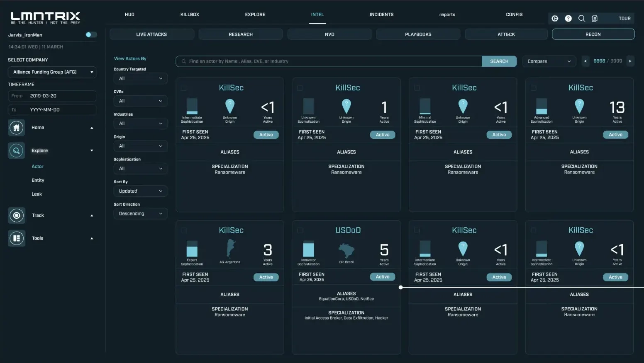Toggle the Jarvis_IronMan switch
This screenshot has width=644, height=363.
[91, 35]
